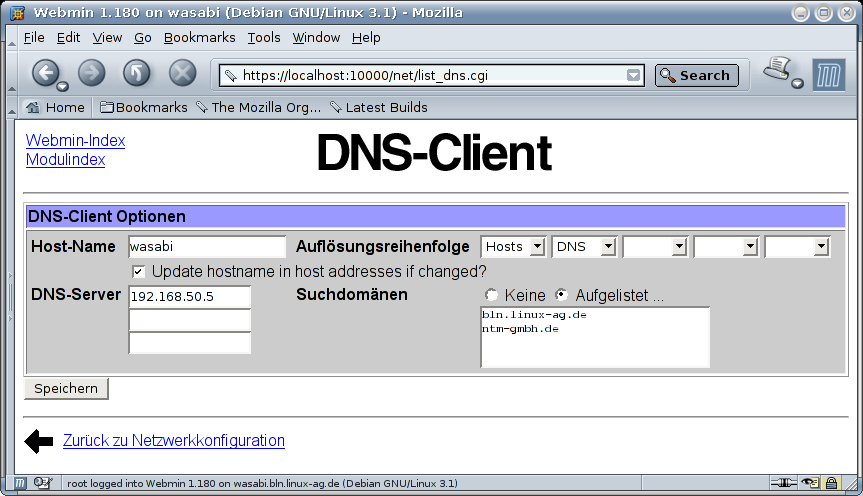Expand the URL bar history dropdown

(633, 75)
